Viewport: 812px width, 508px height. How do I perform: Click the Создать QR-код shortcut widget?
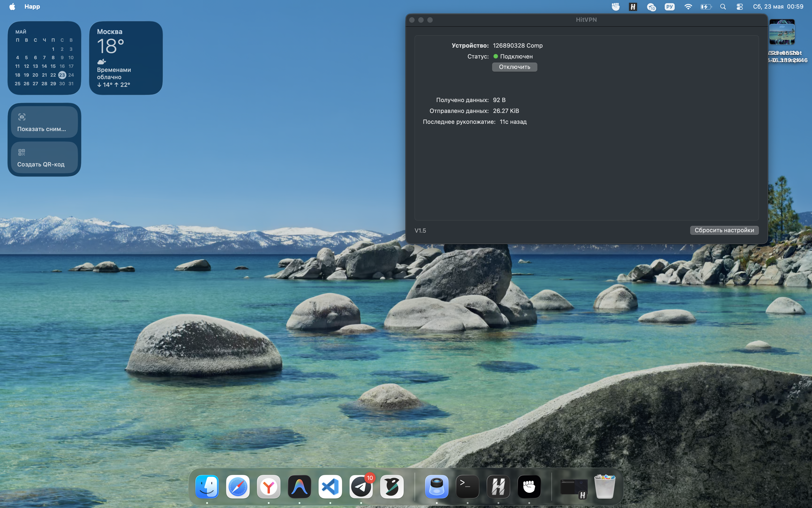point(44,157)
